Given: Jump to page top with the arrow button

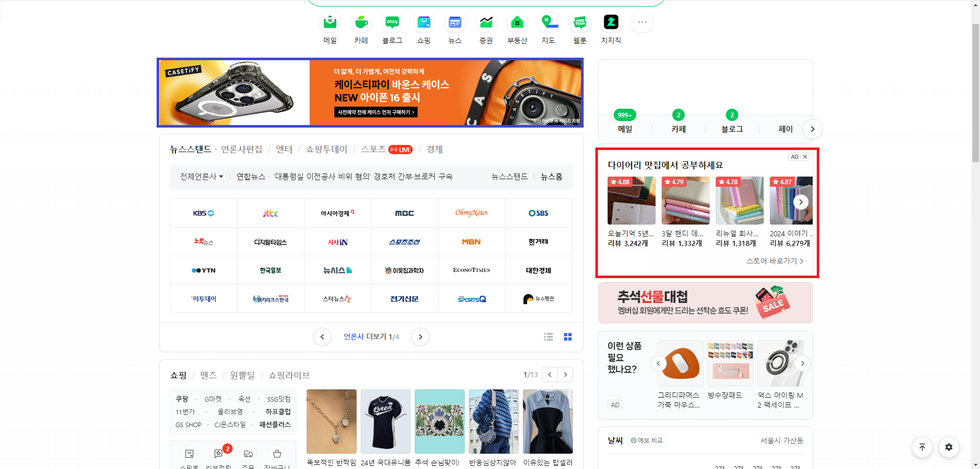Looking at the screenshot, I should tap(922, 447).
